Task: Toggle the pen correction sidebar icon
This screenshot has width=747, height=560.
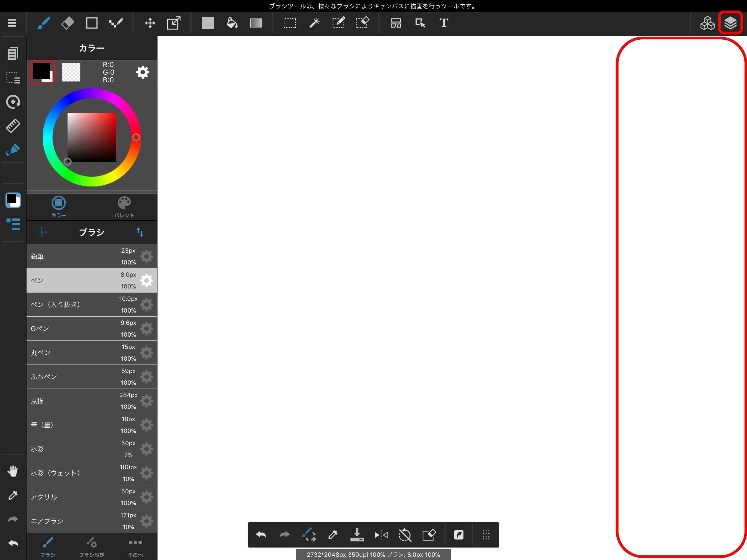Action: point(13,150)
